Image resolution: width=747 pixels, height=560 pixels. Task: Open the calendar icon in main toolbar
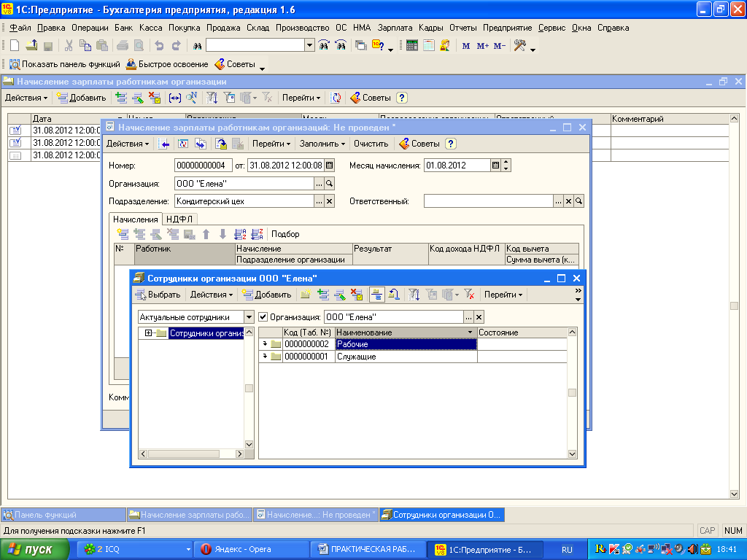(429, 46)
